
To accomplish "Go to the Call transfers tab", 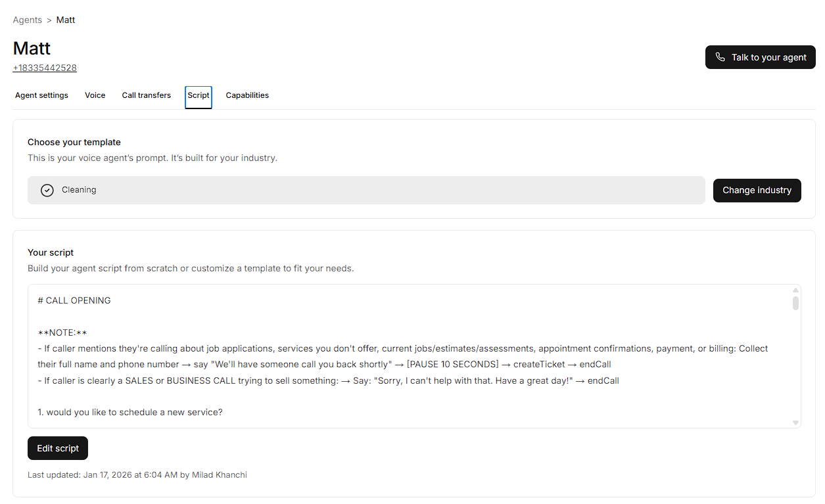I will [x=146, y=95].
